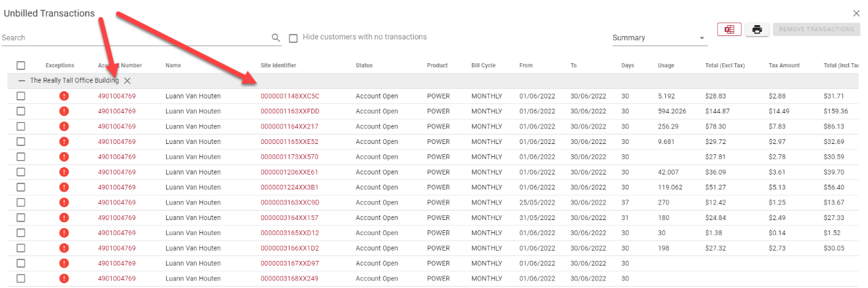868x288 pixels.
Task: Close the Unbilled Transactions dialog
Action: pos(856,13)
